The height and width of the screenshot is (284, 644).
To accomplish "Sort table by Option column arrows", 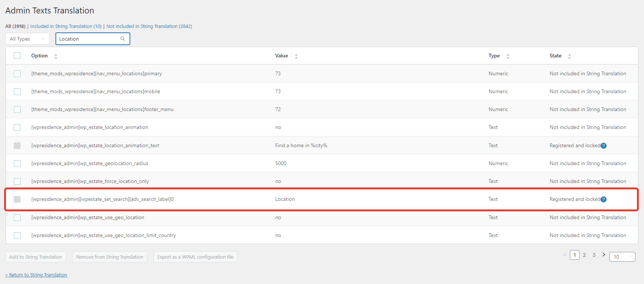I will [x=56, y=56].
